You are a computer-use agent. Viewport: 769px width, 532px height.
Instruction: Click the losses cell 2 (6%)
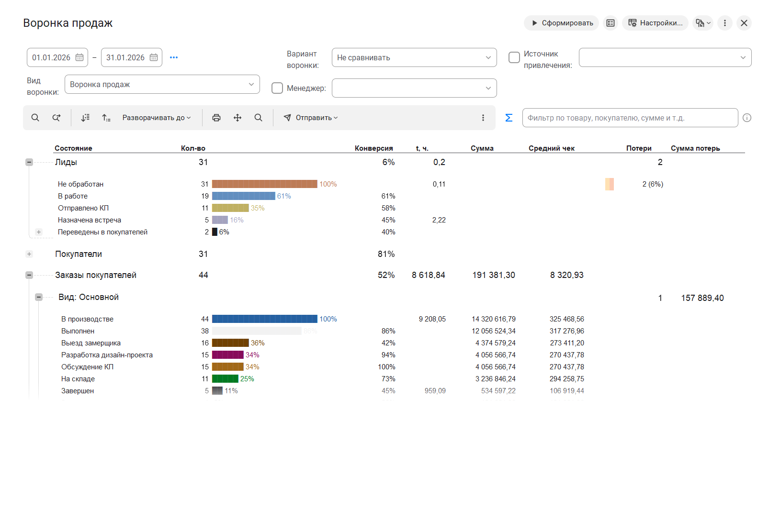tap(653, 184)
